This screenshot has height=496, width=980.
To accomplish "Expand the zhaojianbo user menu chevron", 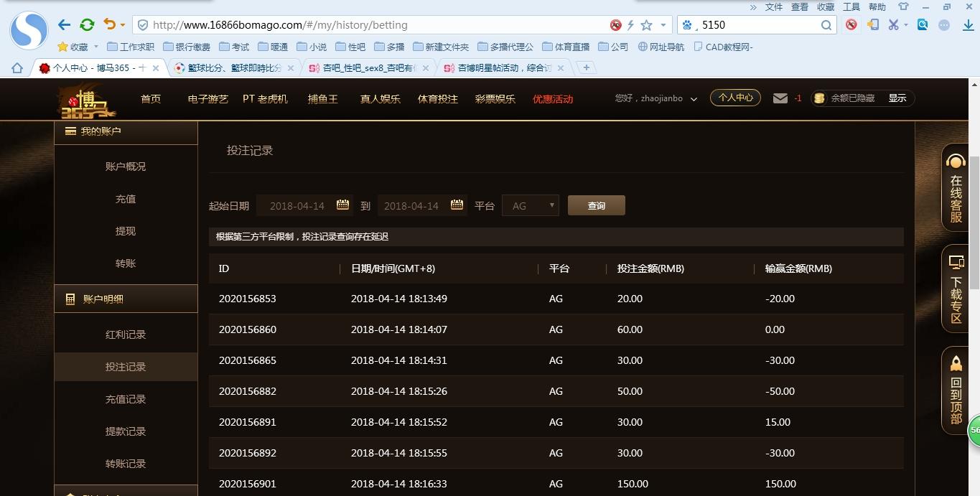I will point(694,99).
